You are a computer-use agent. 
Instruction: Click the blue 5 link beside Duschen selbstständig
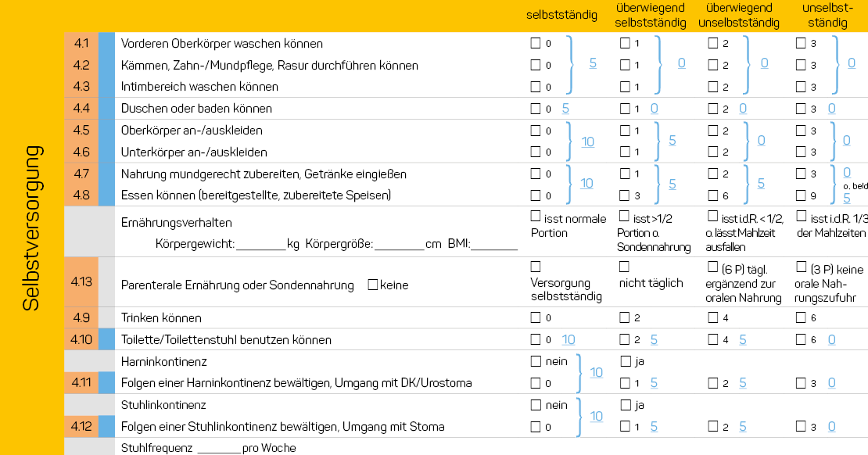[x=565, y=109]
